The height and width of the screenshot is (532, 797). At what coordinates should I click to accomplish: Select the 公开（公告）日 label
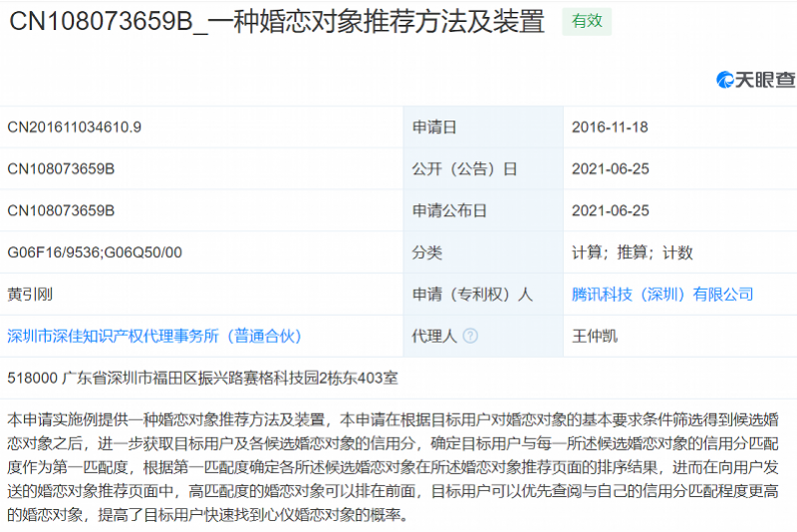point(464,168)
